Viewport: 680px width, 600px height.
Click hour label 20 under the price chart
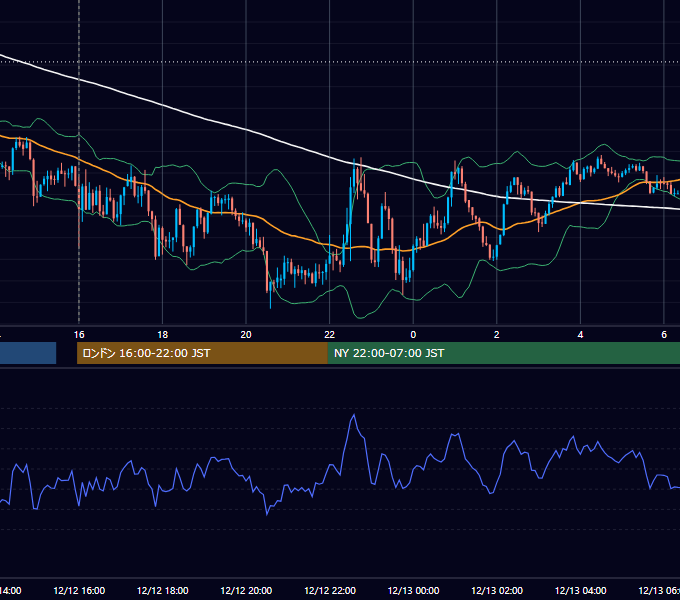coord(246,335)
